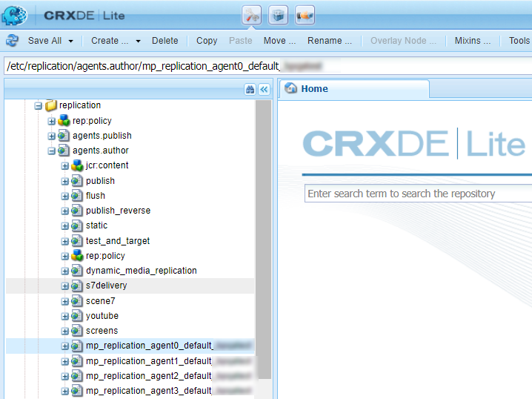Open the tools wrench icon in header
Screen dimensions: 532x399
251,15
